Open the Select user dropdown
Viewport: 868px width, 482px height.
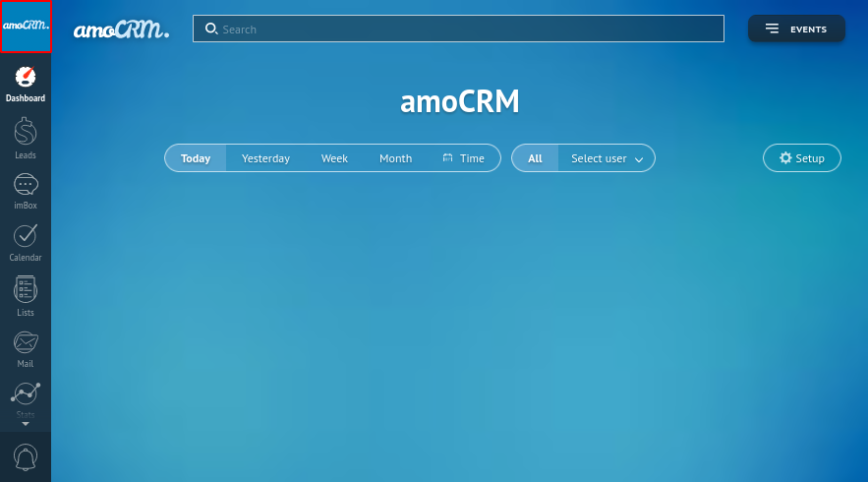click(x=607, y=158)
